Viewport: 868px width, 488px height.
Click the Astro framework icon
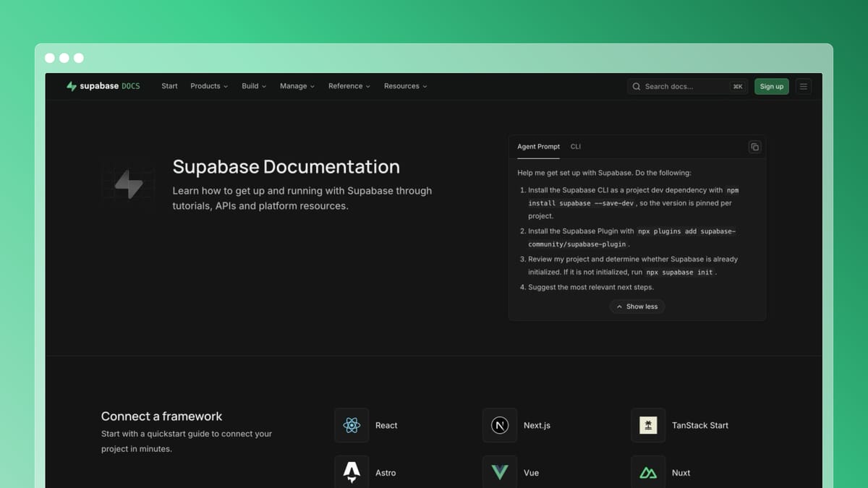(x=352, y=472)
